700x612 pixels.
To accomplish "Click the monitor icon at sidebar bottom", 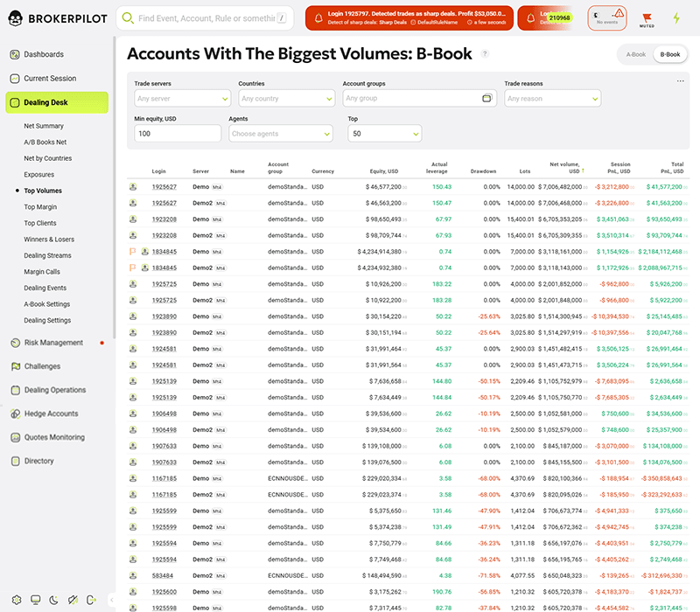I will point(36,600).
